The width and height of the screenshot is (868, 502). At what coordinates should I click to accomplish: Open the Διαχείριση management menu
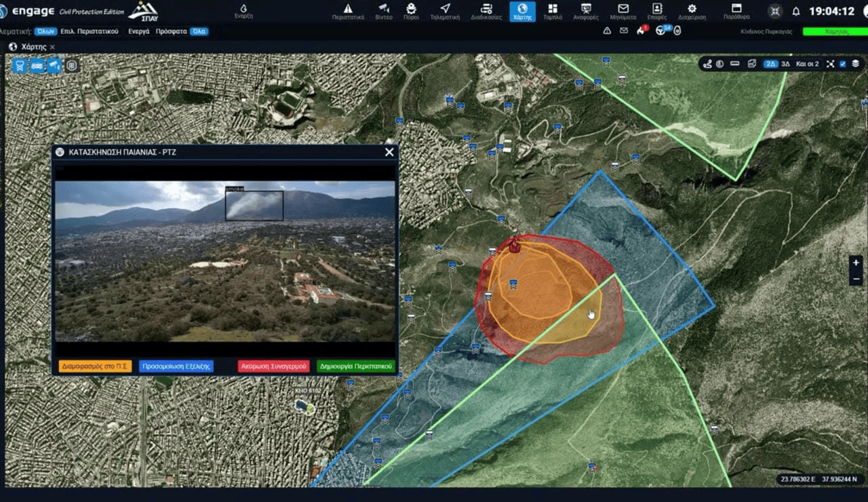pos(692,11)
